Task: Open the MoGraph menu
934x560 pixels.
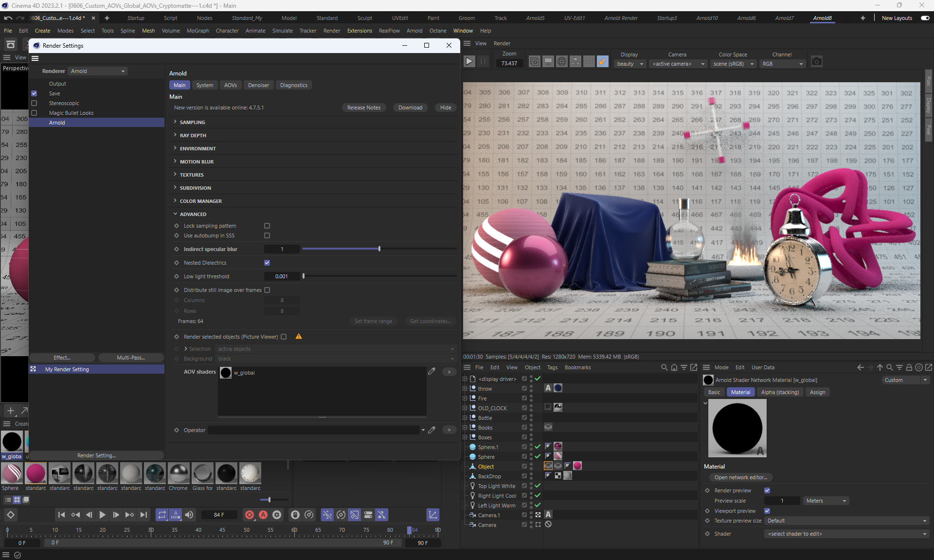Action: point(198,31)
